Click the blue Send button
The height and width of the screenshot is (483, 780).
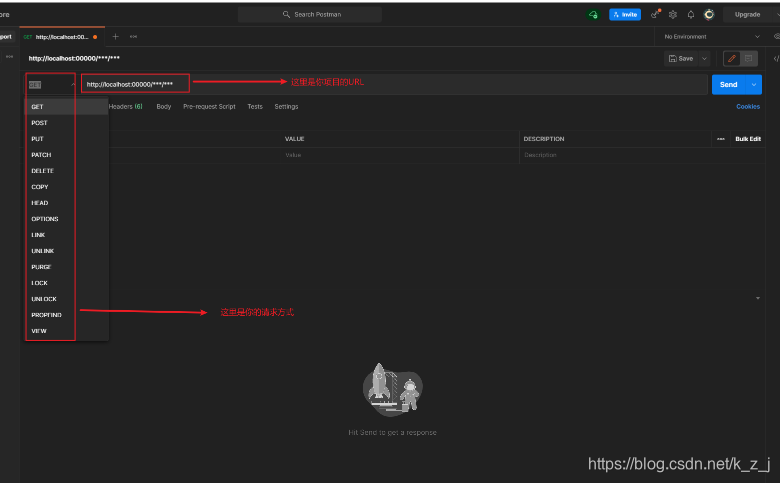728,85
